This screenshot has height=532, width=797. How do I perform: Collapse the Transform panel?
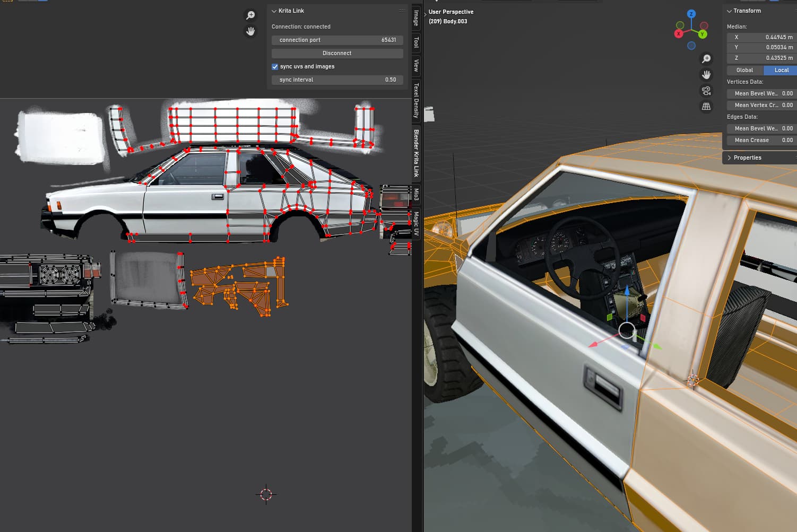point(730,11)
